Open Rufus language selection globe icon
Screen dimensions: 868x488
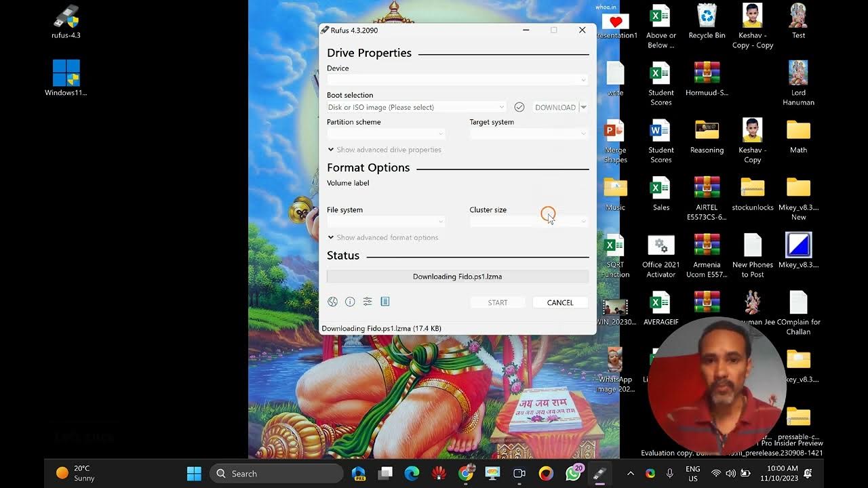(332, 302)
